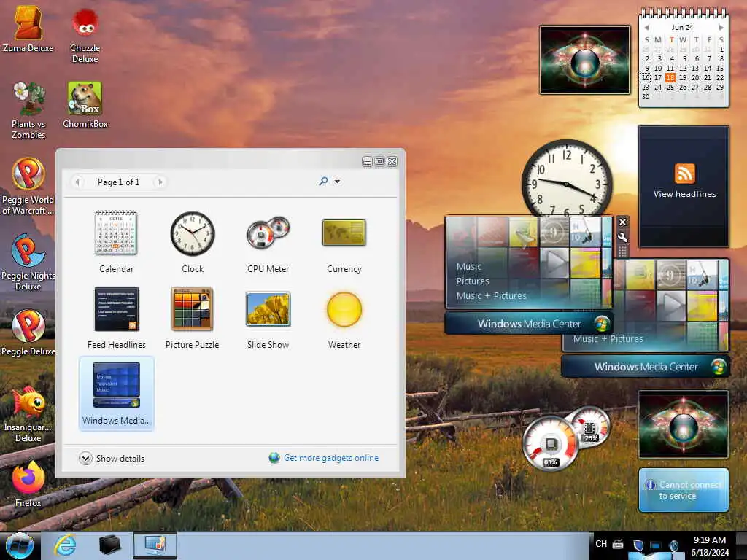
Task: Select the Windows Media Center gallery item
Action: click(116, 393)
